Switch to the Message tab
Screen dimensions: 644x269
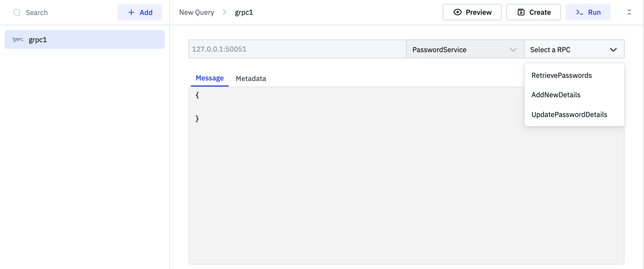point(209,78)
